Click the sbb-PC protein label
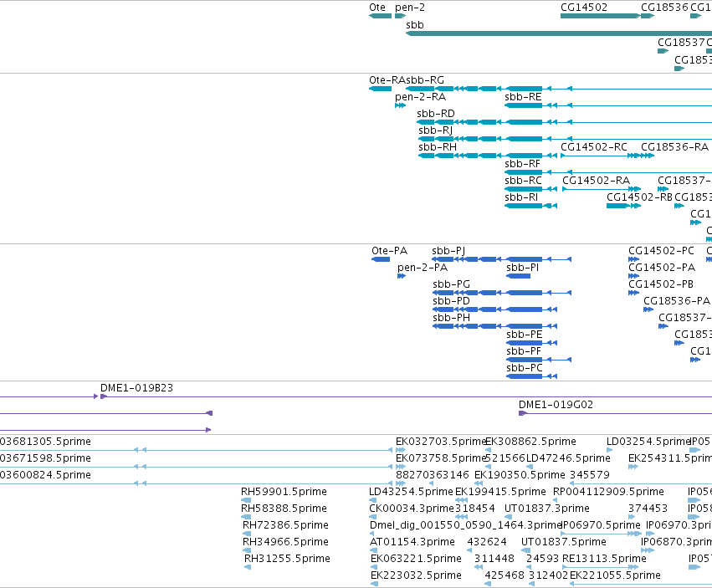Screen dimensions: 712x588 pos(525,368)
